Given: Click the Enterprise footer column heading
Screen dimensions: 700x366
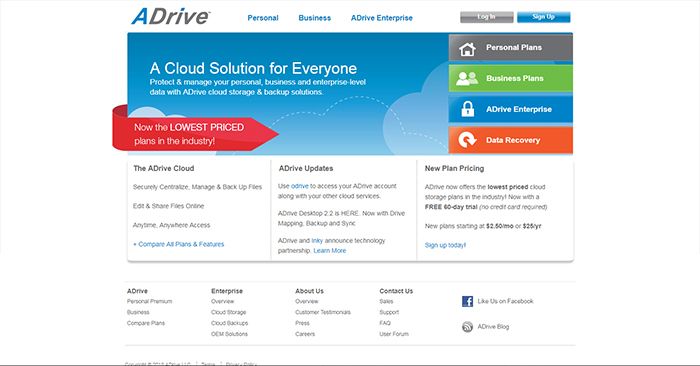Looking at the screenshot, I should tap(227, 291).
